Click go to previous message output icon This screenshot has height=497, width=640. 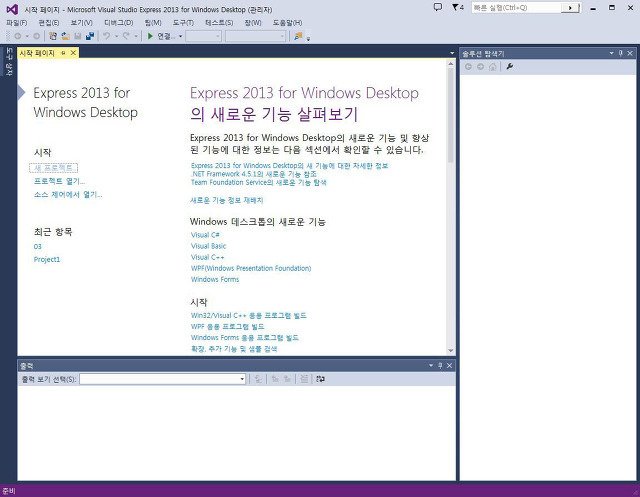(275, 379)
